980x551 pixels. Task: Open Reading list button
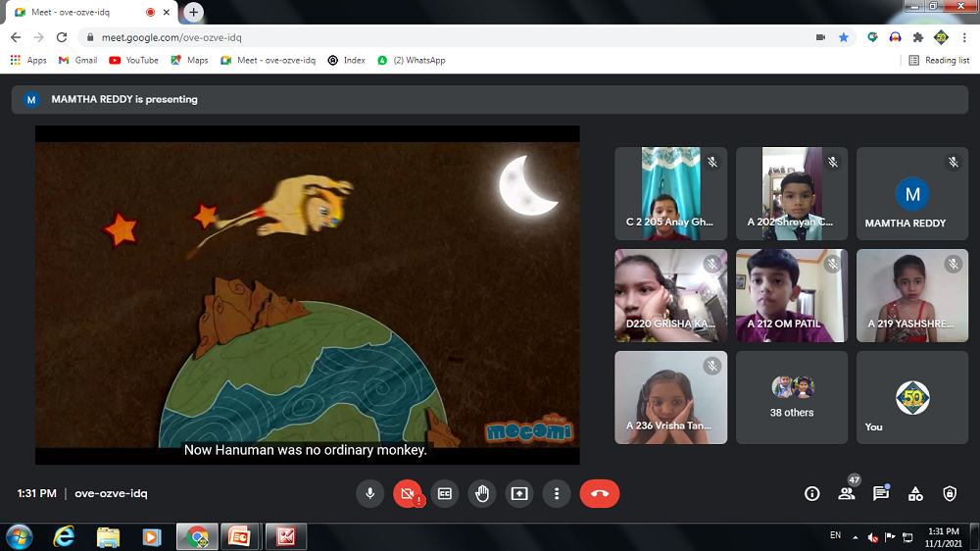[x=939, y=60]
